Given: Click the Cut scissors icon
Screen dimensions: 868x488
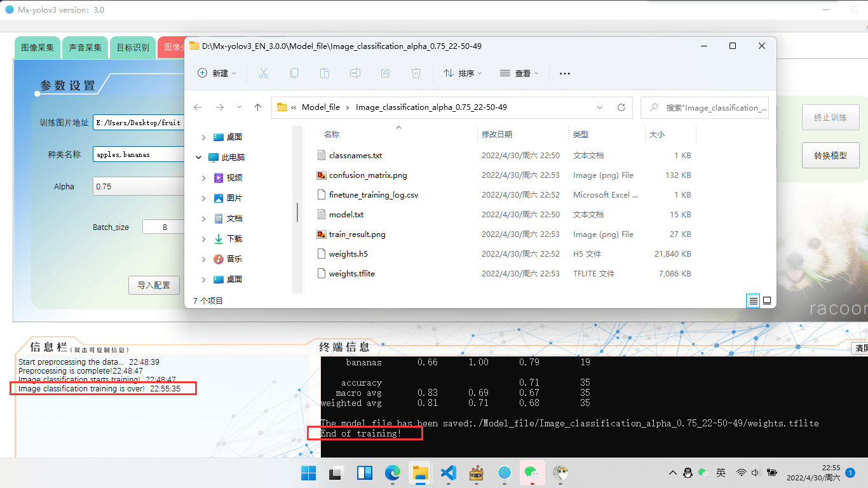Looking at the screenshot, I should point(263,73).
